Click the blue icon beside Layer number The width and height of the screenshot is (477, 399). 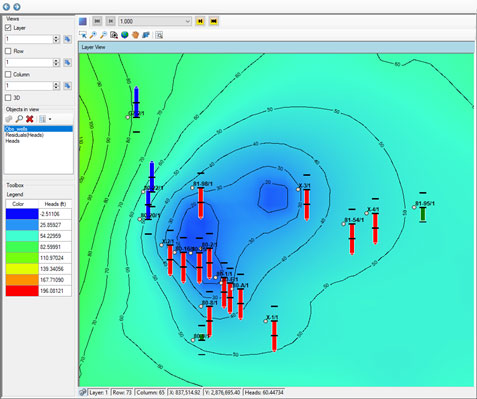click(x=67, y=39)
